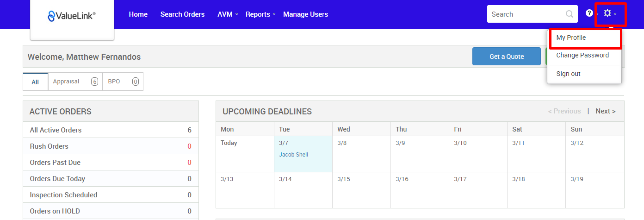Open Search Orders in navigation
This screenshot has height=220, width=644.
click(x=182, y=14)
